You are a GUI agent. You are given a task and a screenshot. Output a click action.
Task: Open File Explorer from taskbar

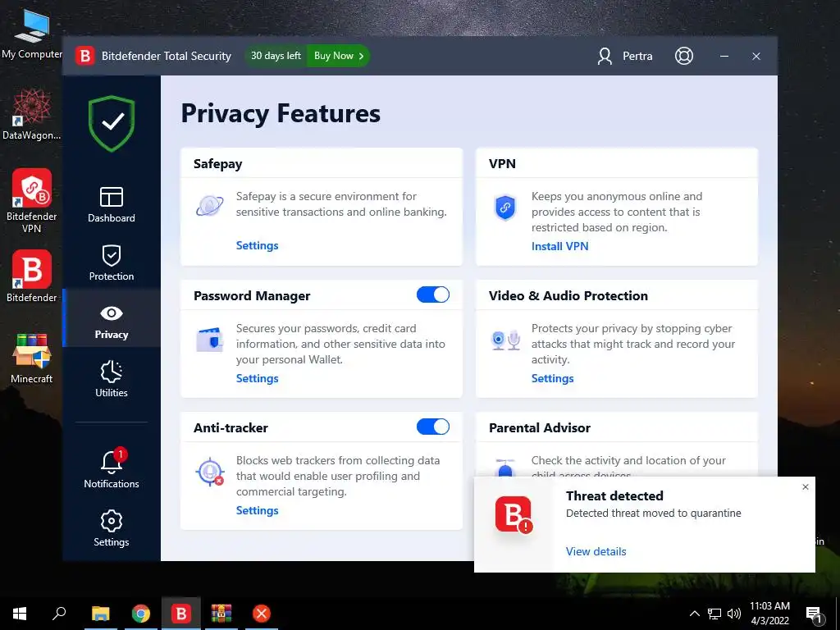tap(100, 614)
